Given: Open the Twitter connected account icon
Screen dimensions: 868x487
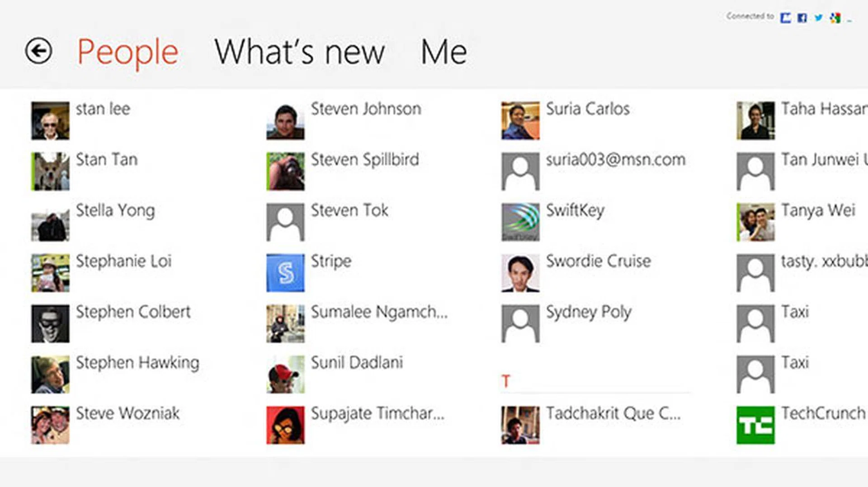Looking at the screenshot, I should [x=818, y=18].
